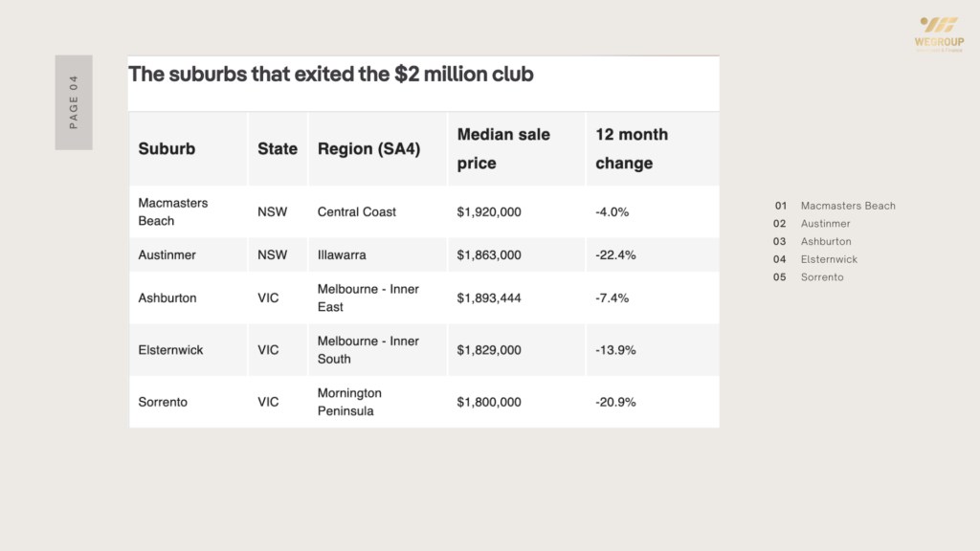Select the State column header
The image size is (980, 551).
coord(278,148)
